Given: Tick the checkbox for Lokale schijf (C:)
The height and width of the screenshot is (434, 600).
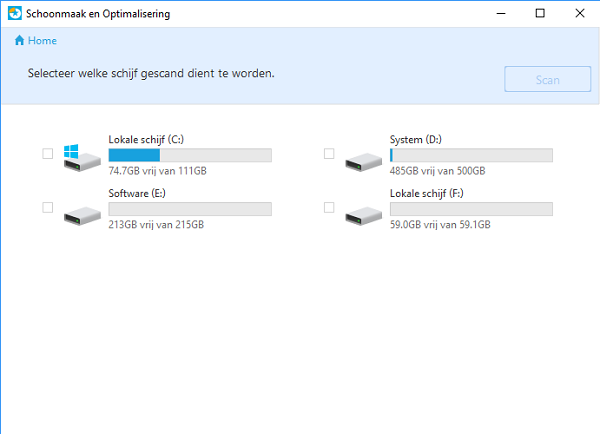Looking at the screenshot, I should [x=47, y=154].
